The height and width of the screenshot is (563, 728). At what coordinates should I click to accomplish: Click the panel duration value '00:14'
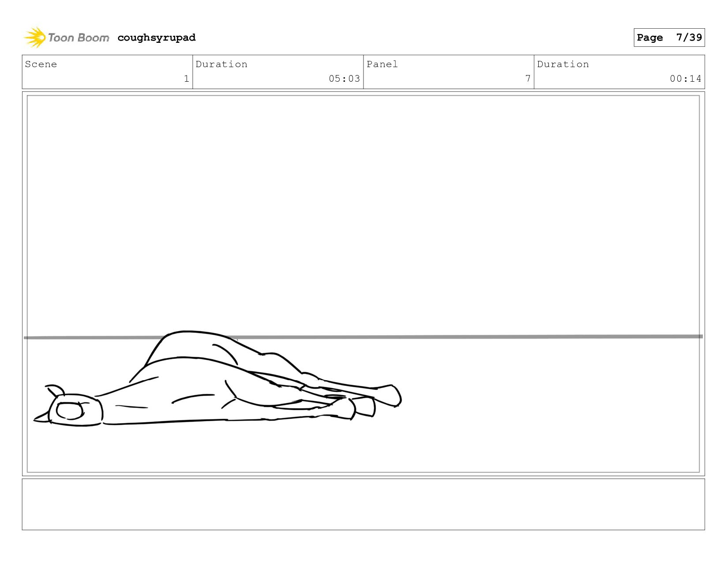coord(685,79)
